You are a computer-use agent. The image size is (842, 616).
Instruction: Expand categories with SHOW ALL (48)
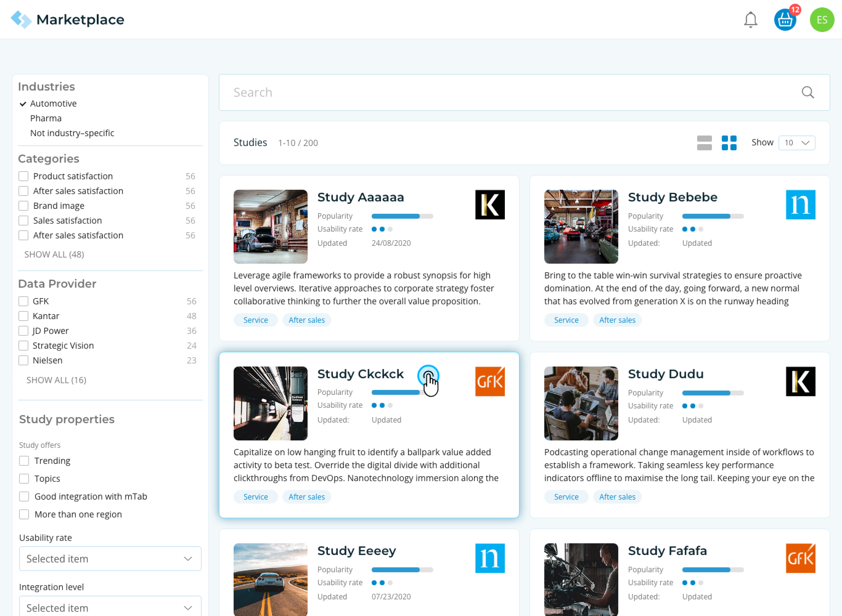[x=55, y=254]
